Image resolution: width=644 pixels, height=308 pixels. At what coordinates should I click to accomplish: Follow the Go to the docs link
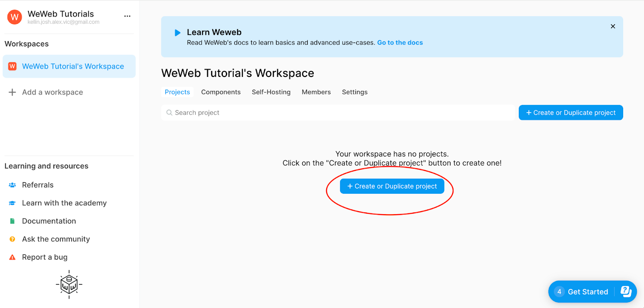tap(399, 42)
